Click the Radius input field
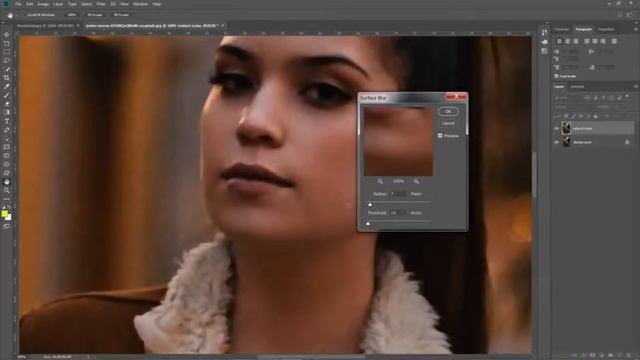The height and width of the screenshot is (360, 640). [398, 194]
